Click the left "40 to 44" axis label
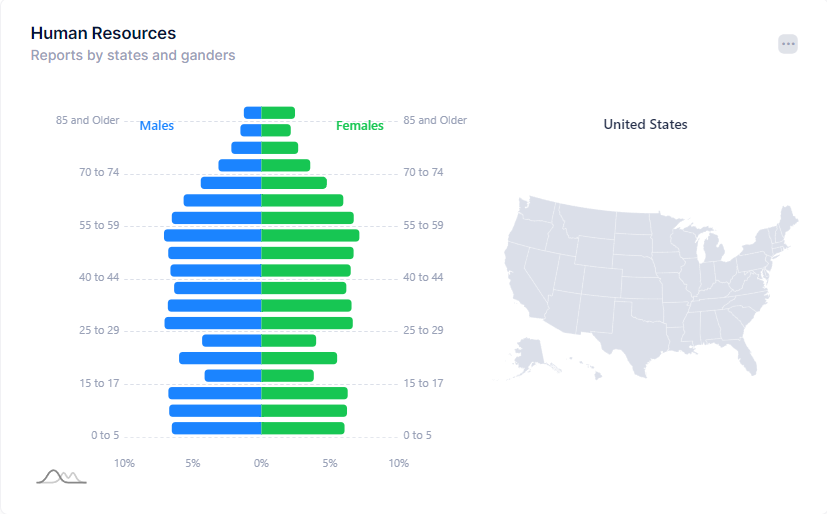 click(x=99, y=277)
